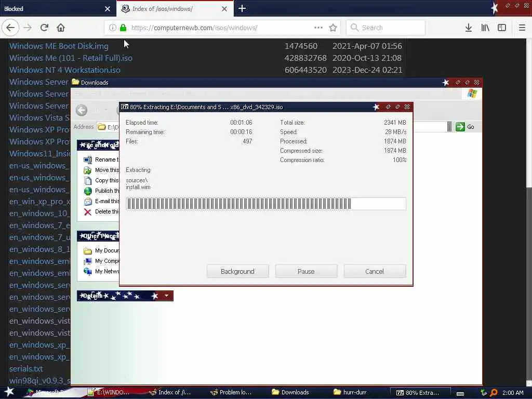Screen dimensions: 532x399
Task: Click the browser page vertical scrollbar
Action: click(x=528, y=212)
